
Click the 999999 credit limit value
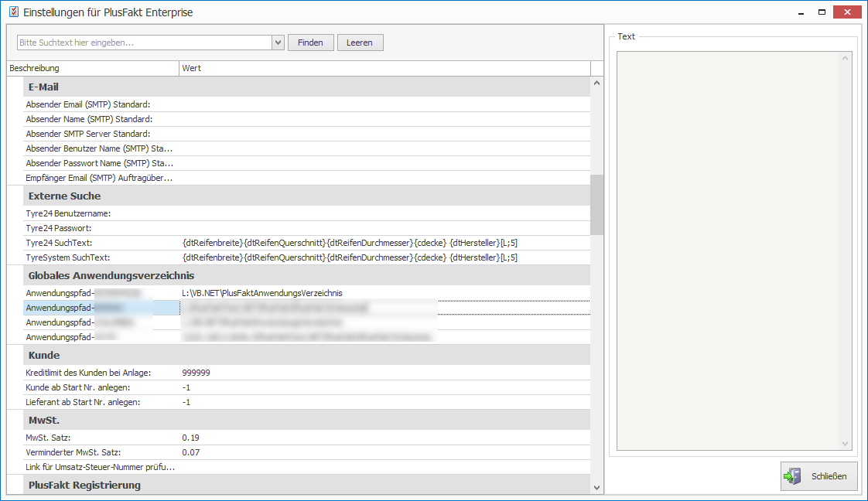(196, 373)
